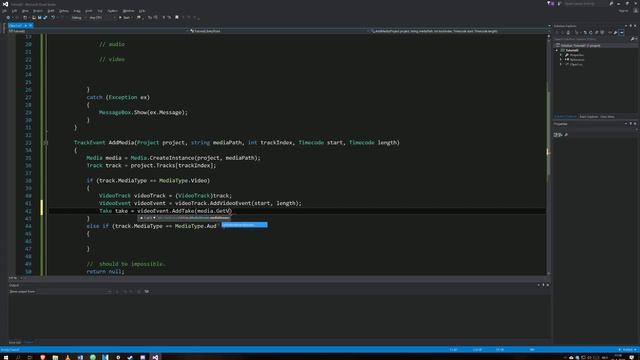Switch to the Error List tab
The height and width of the screenshot is (360, 640).
(15, 342)
